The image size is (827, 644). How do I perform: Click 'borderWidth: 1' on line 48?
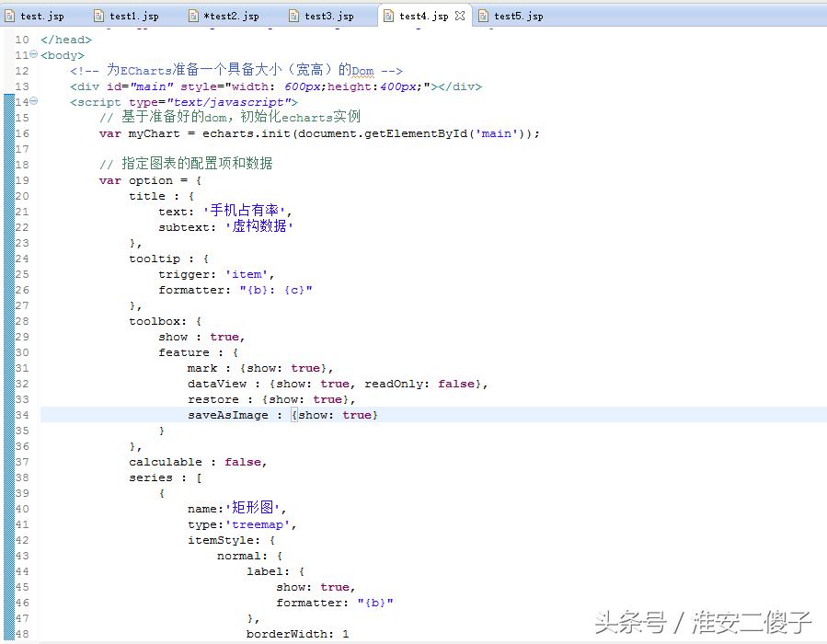point(297,634)
